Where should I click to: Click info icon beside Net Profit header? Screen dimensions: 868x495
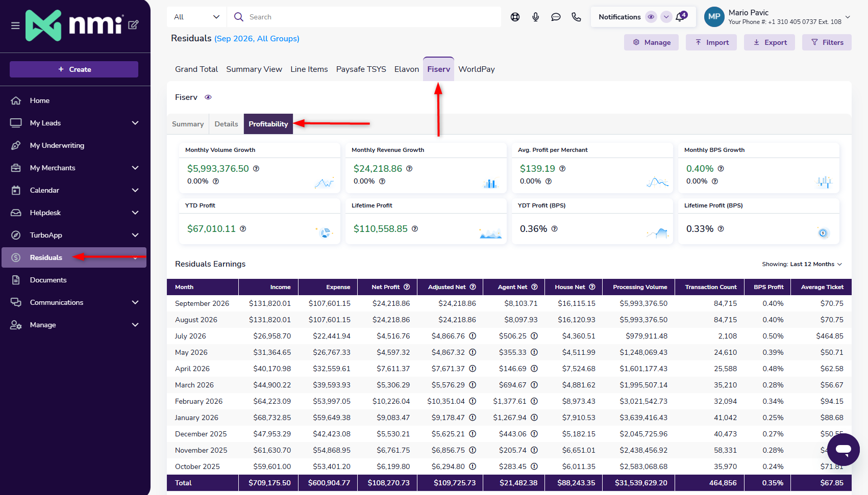(x=407, y=287)
